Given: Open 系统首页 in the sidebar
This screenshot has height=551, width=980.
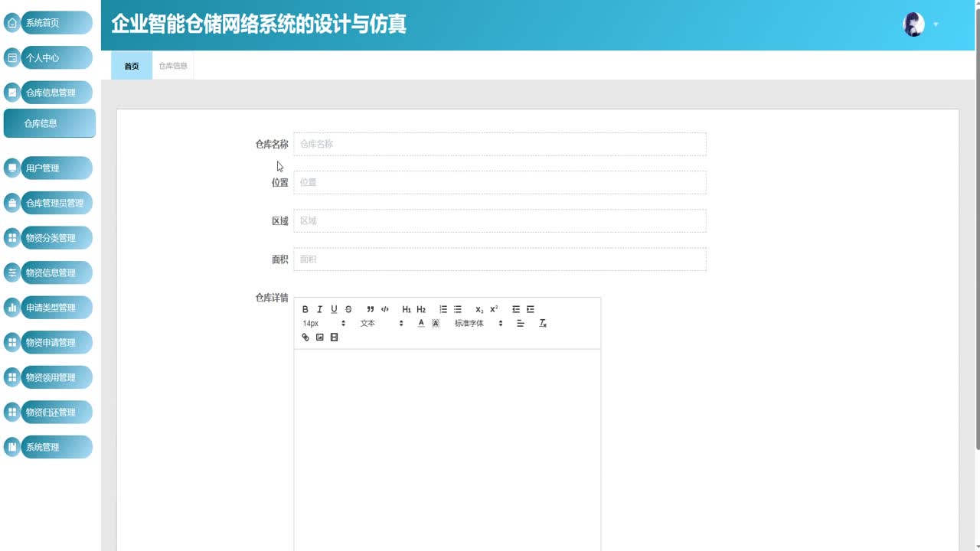Looking at the screenshot, I should coord(57,23).
